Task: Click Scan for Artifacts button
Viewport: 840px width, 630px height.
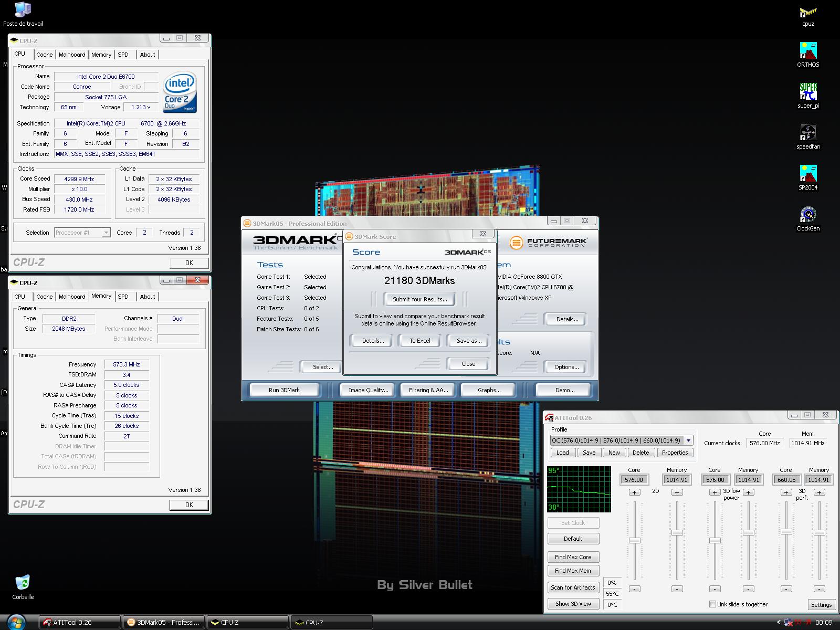Action: click(x=573, y=587)
